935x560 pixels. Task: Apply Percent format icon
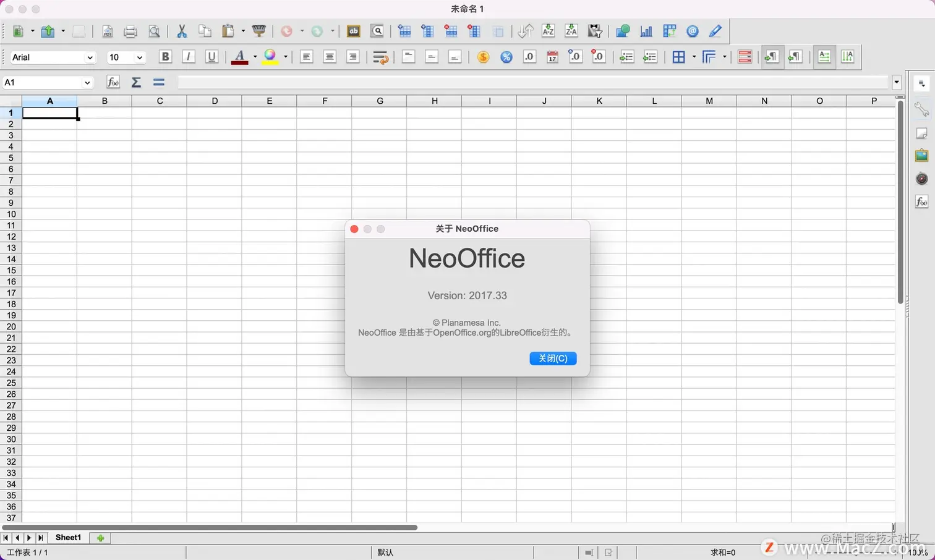506,57
